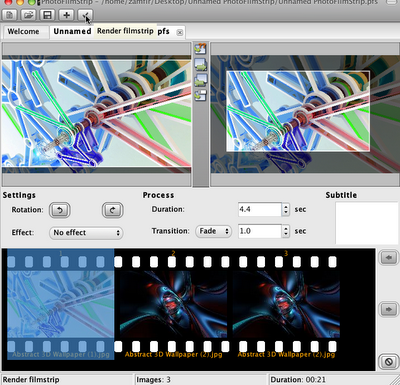The image size is (400, 385).
Task: Click the Effect: label
Action: coord(23,232)
